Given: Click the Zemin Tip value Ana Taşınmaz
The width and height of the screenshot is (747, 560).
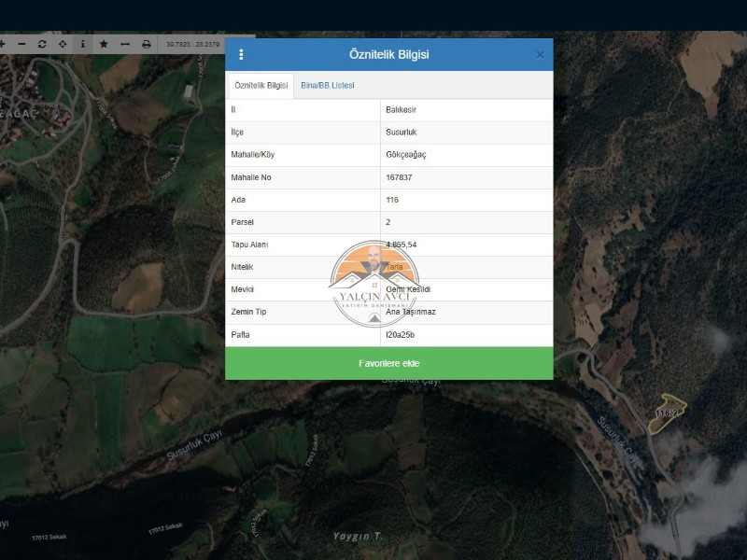Looking at the screenshot, I should 411,312.
